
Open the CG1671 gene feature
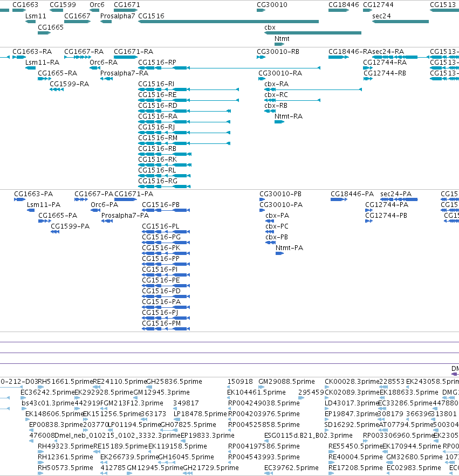(x=126, y=10)
